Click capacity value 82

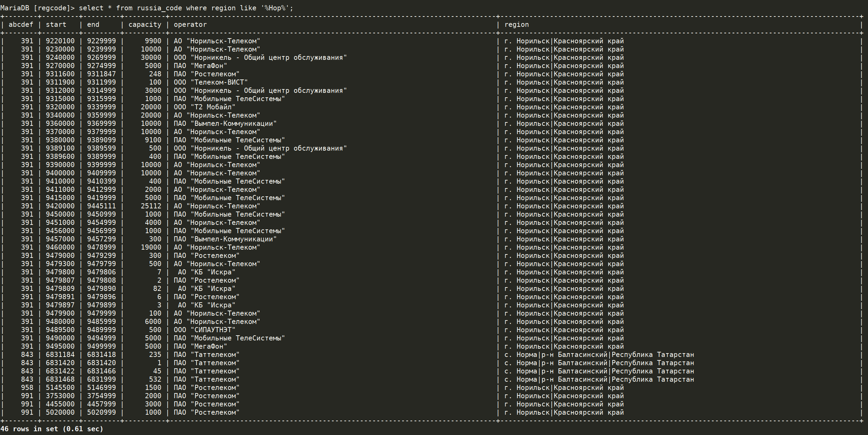(x=157, y=289)
